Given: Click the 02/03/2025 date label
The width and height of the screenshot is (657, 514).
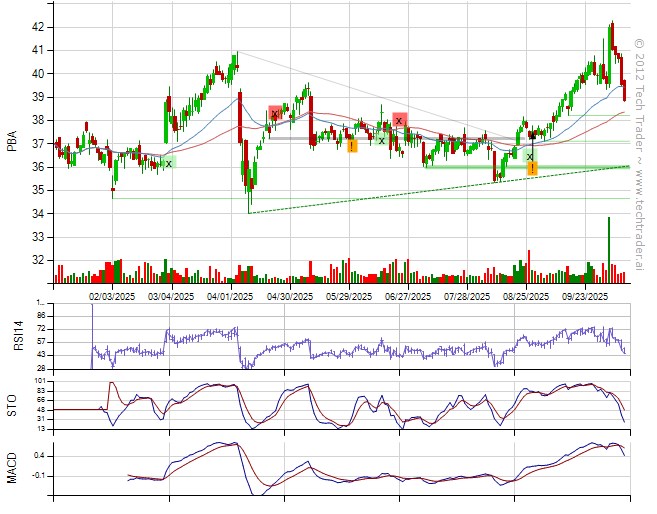Looking at the screenshot, I should (x=111, y=296).
